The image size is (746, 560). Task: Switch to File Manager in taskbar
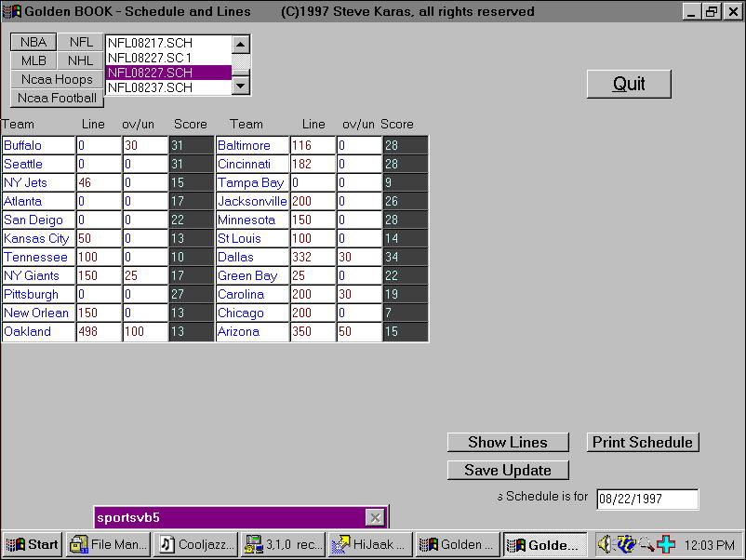coord(109,544)
